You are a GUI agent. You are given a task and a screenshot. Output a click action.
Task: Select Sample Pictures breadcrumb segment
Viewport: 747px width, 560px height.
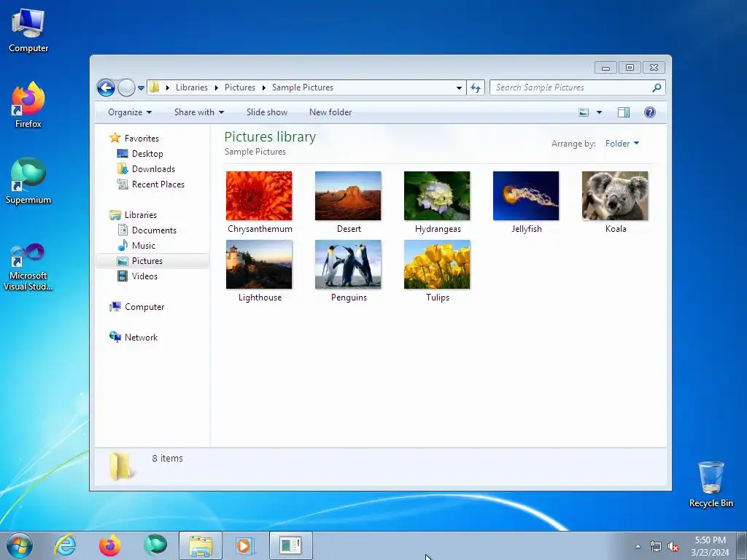pyautogui.click(x=303, y=87)
